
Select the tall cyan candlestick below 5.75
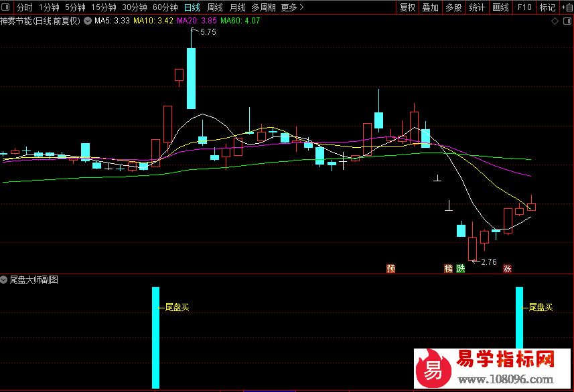point(191,78)
